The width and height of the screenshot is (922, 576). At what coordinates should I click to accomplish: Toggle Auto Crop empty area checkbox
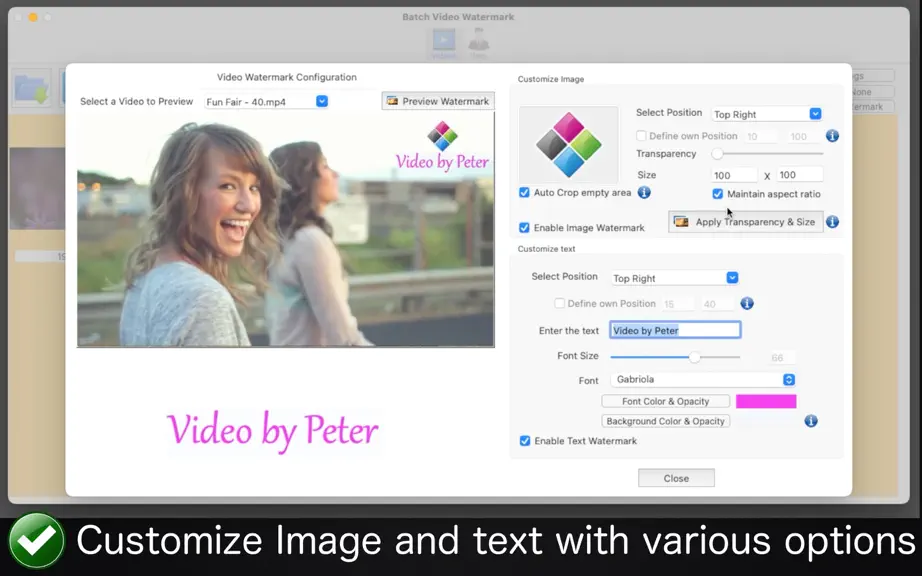524,192
